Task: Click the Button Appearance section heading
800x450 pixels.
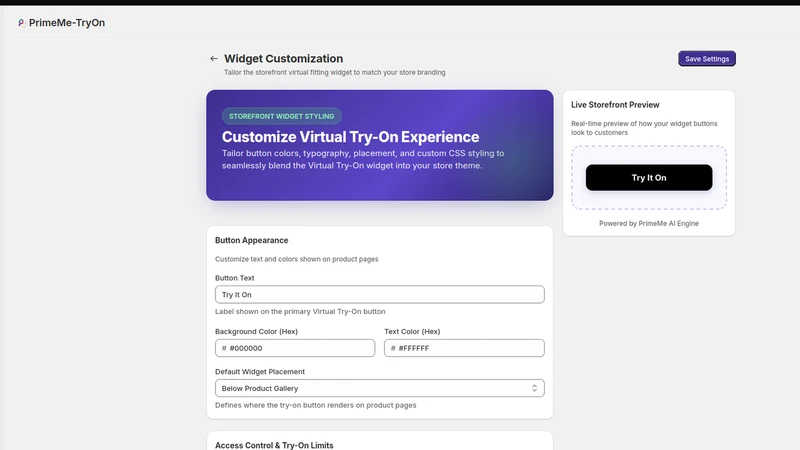Action: pos(252,240)
